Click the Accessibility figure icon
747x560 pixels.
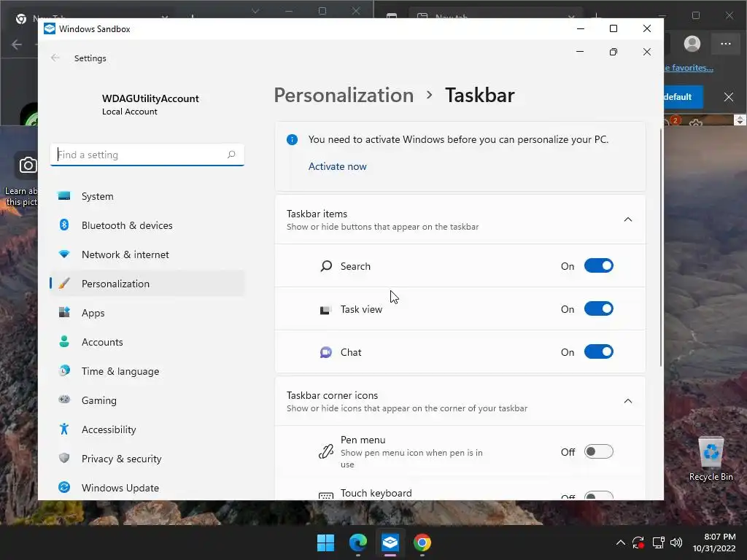coord(64,429)
